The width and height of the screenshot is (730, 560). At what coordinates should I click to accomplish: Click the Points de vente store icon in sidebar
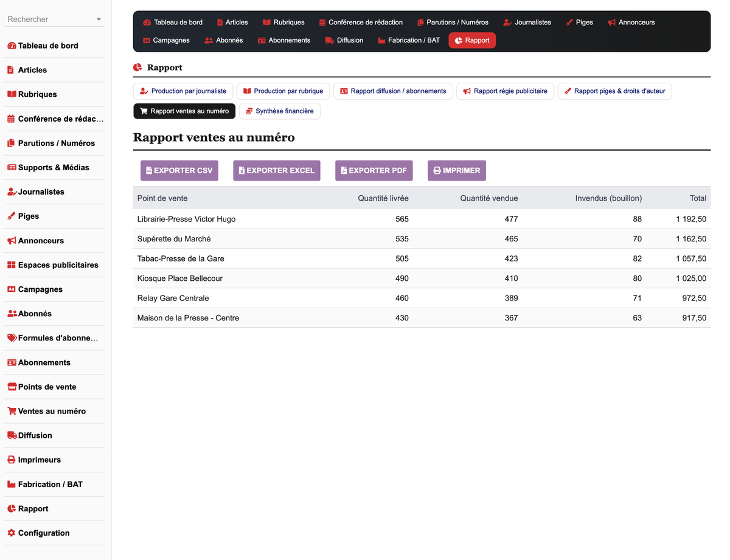12,387
